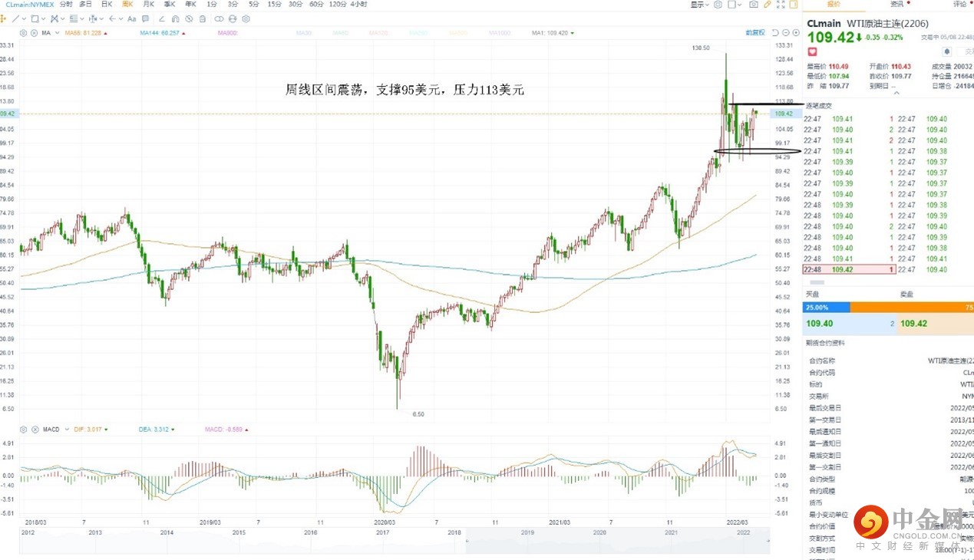Expand the MACD indicator dropdown

[66, 429]
